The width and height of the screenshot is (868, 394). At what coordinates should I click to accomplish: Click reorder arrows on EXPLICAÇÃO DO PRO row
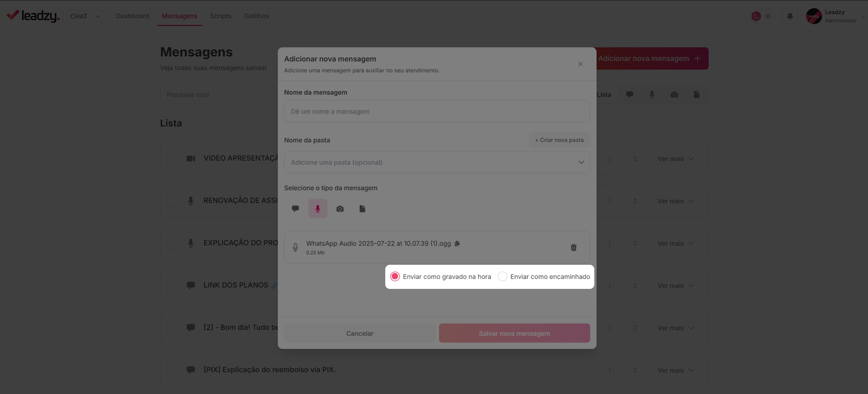click(x=635, y=243)
